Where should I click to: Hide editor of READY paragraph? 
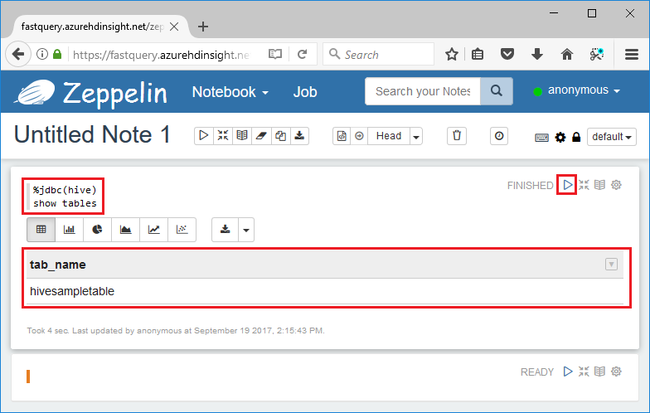pos(584,372)
